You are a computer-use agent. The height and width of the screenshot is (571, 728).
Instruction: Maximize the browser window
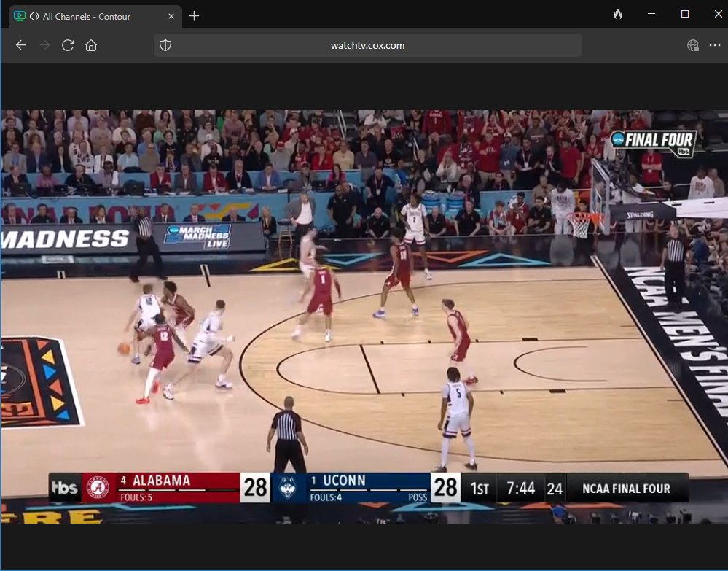point(685,14)
